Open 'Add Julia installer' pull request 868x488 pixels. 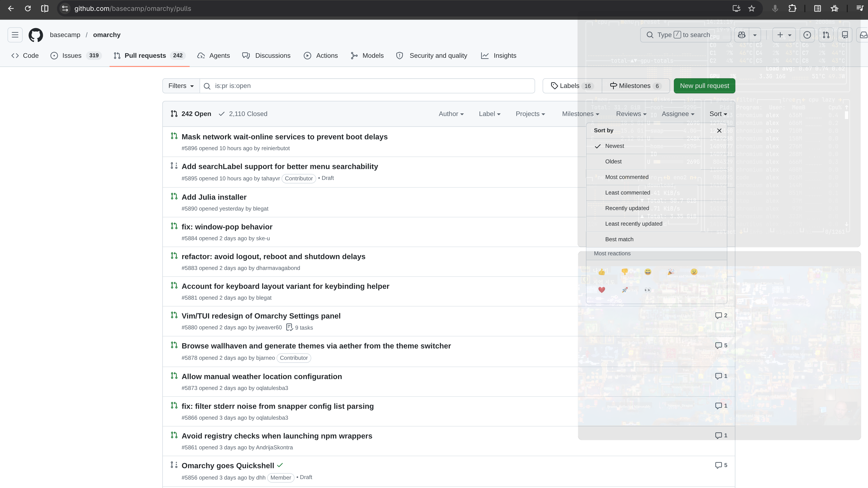[214, 197]
